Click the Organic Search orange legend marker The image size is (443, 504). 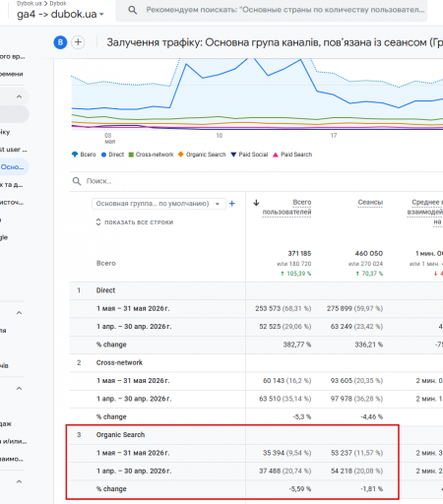point(180,155)
